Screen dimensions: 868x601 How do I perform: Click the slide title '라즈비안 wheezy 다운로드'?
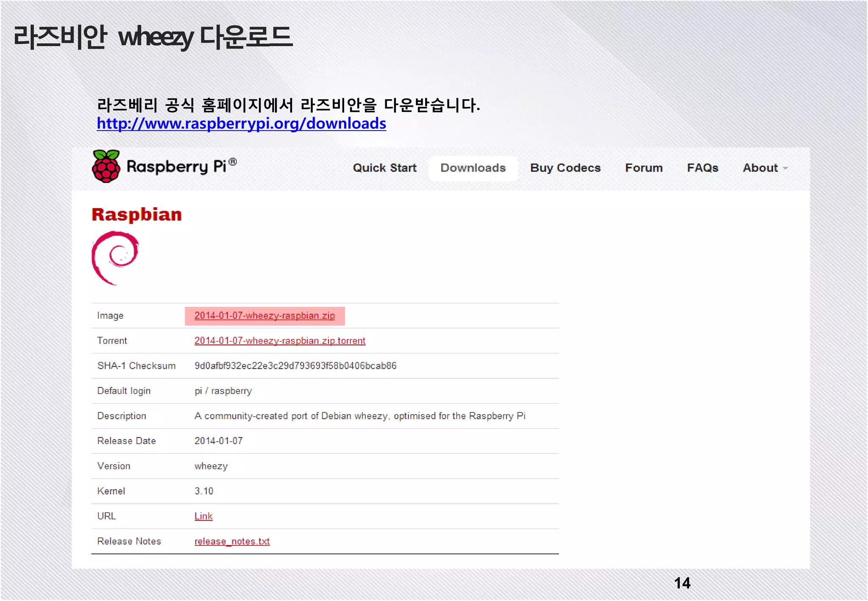point(153,37)
